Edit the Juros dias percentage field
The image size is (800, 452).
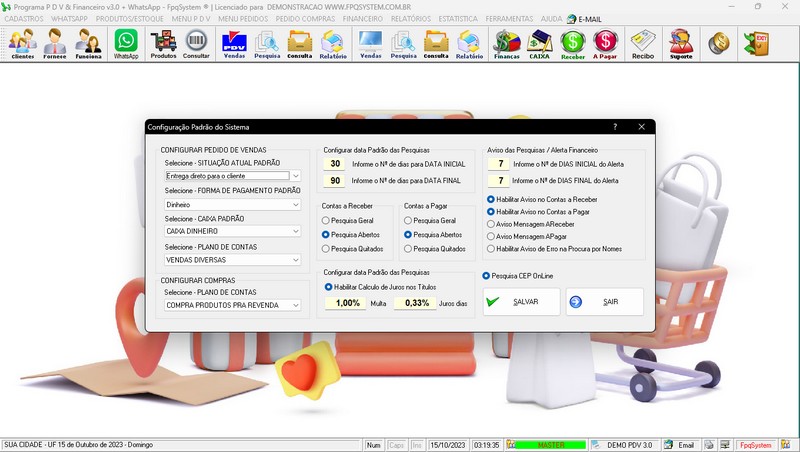(415, 303)
